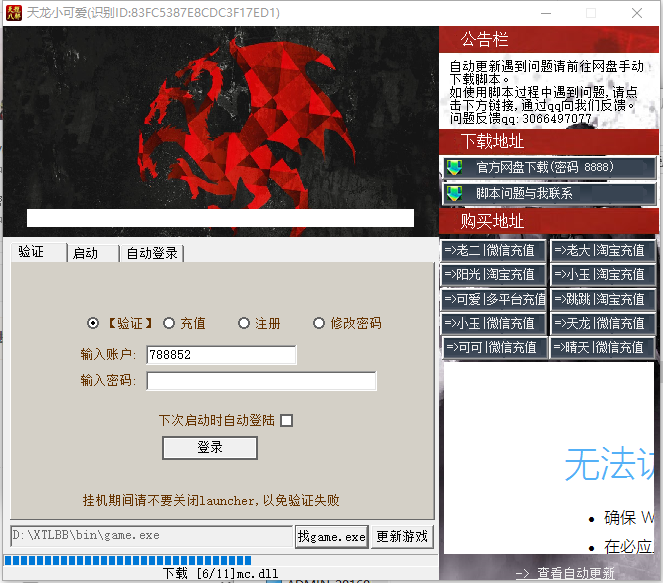Click the 更新游戏 button
The height and width of the screenshot is (583, 663).
tap(402, 537)
